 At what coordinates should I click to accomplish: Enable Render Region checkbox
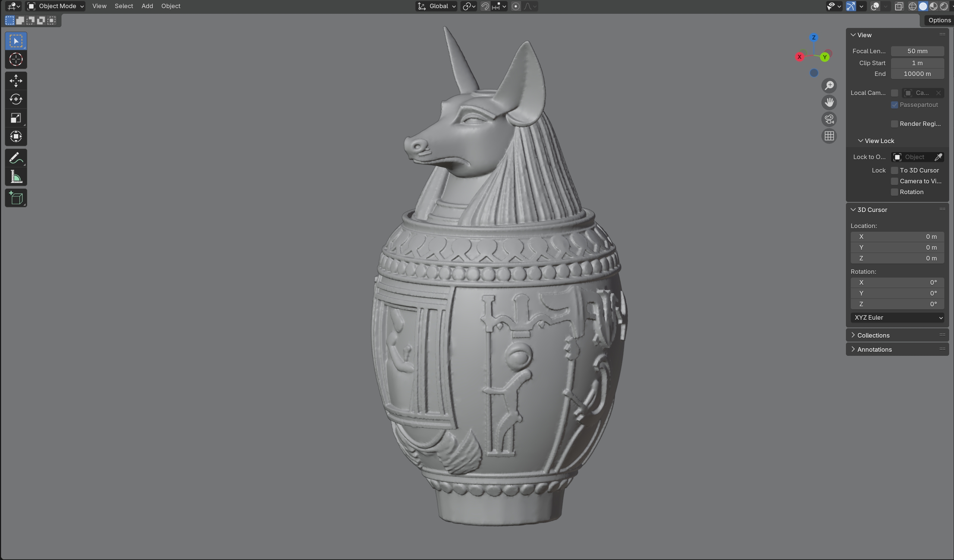point(894,124)
